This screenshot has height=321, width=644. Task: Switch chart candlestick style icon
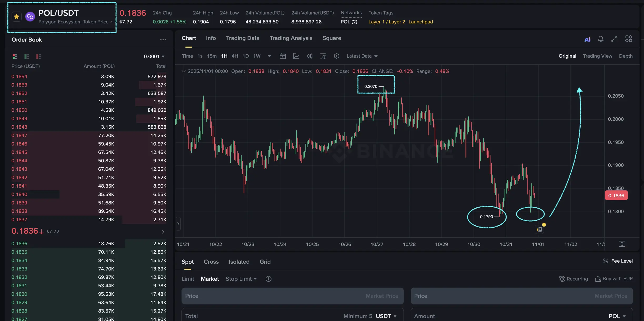point(310,56)
